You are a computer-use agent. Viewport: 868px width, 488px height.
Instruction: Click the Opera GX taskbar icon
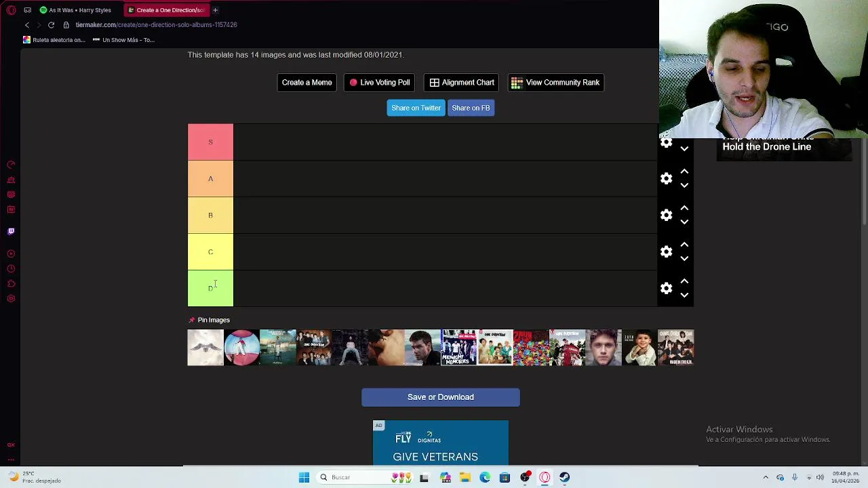pos(545,477)
